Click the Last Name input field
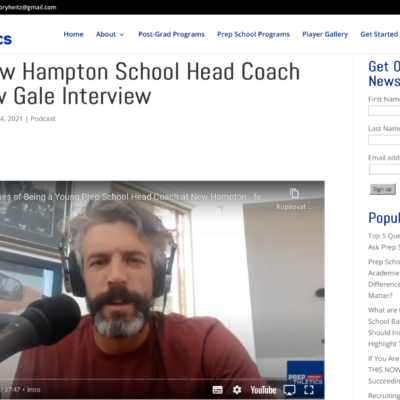Image resolution: width=400 pixels, height=400 pixels. coord(384,140)
